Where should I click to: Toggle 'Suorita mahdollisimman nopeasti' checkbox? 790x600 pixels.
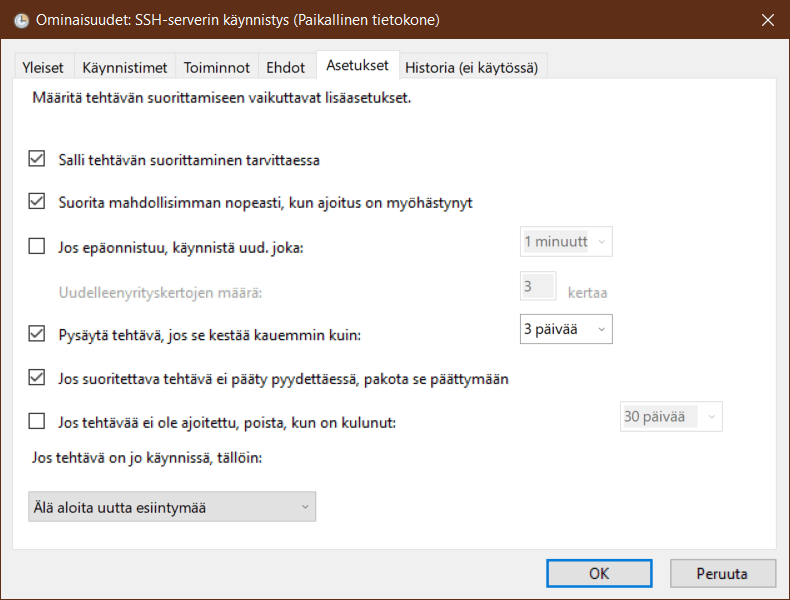[38, 202]
